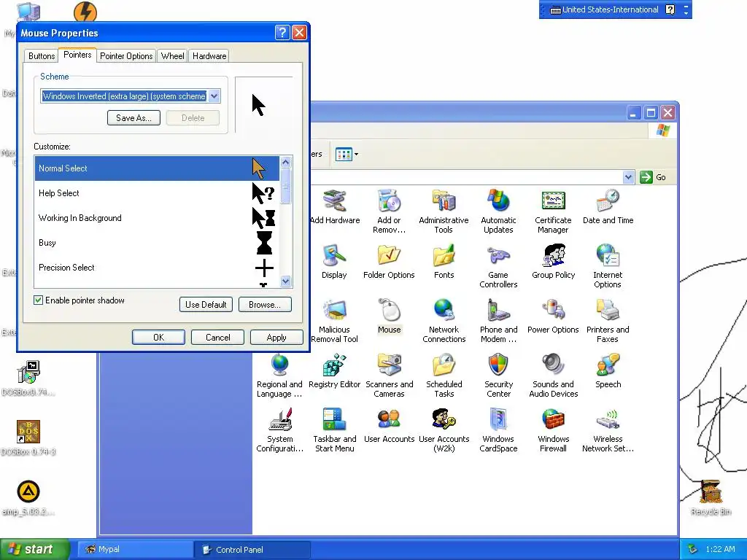This screenshot has width=747, height=560.
Task: Open the Display applet icon
Action: click(334, 255)
